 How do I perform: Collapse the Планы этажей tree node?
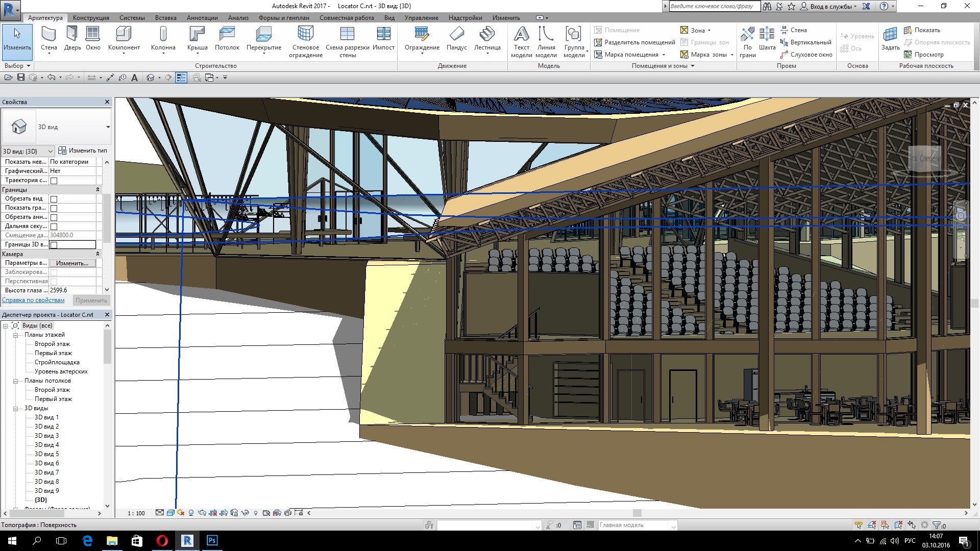click(15, 335)
